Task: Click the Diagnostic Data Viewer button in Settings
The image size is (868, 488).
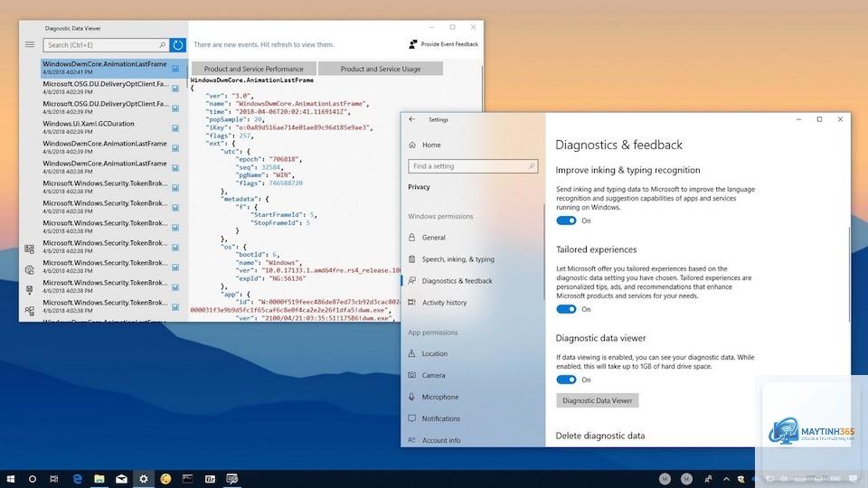Action: [x=598, y=400]
